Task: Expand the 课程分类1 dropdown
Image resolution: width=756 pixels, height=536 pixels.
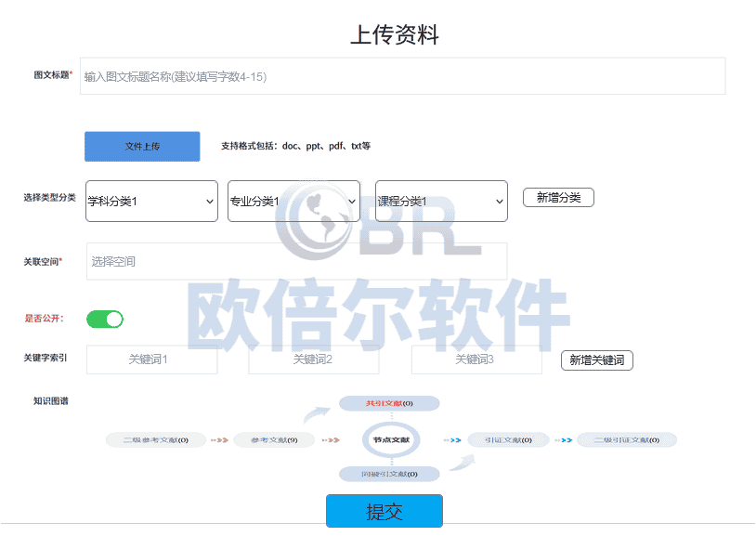Action: point(441,202)
